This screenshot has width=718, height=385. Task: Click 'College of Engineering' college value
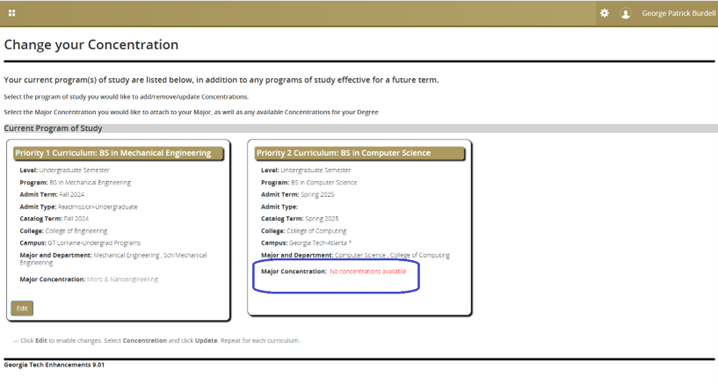pos(76,231)
